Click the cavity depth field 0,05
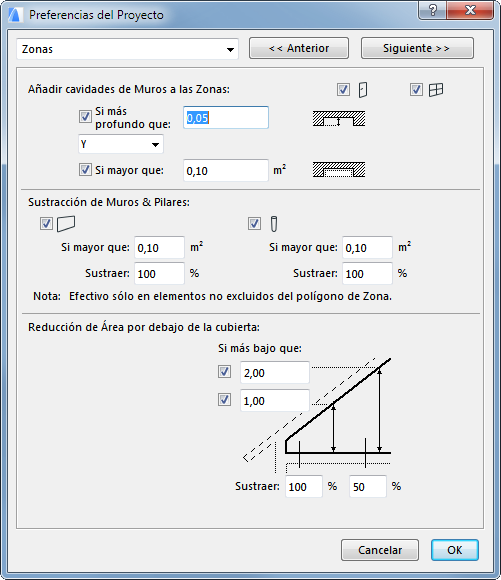501x580 pixels. pos(226,118)
